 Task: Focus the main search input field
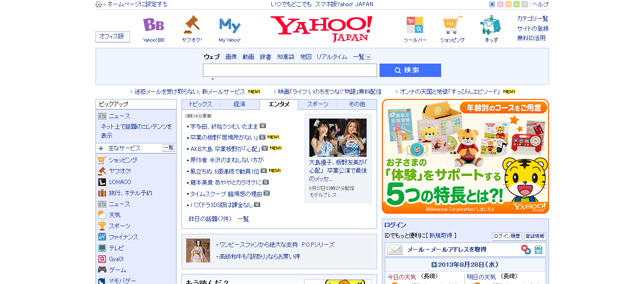290,70
